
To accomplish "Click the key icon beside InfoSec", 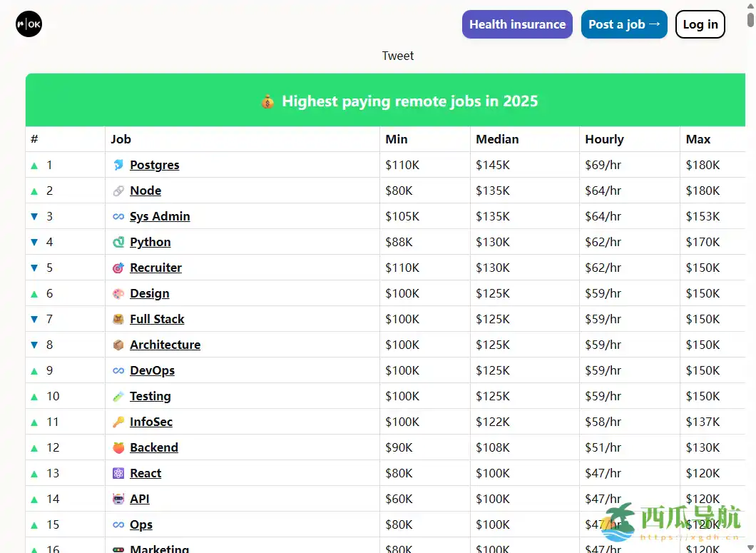I will pos(118,422).
